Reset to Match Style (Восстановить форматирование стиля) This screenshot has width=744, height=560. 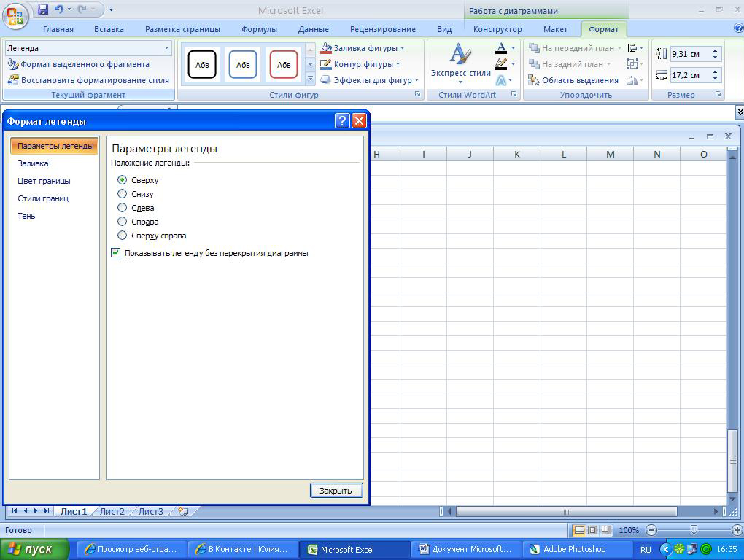point(88,80)
